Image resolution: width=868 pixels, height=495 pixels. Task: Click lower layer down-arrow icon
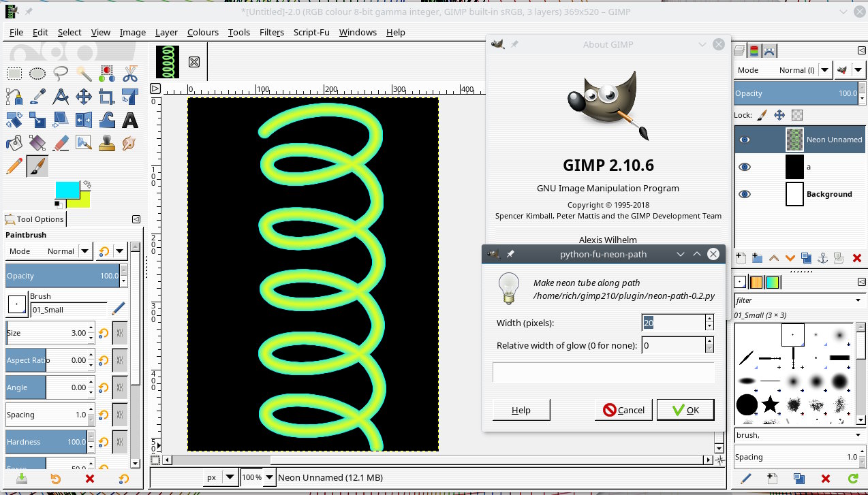pyautogui.click(x=790, y=258)
